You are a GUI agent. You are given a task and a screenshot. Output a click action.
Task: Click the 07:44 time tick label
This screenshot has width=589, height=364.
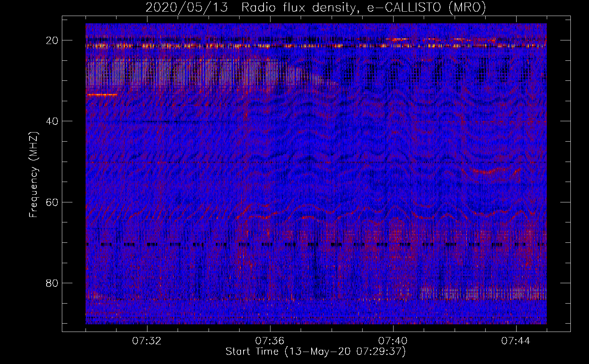tap(516, 341)
